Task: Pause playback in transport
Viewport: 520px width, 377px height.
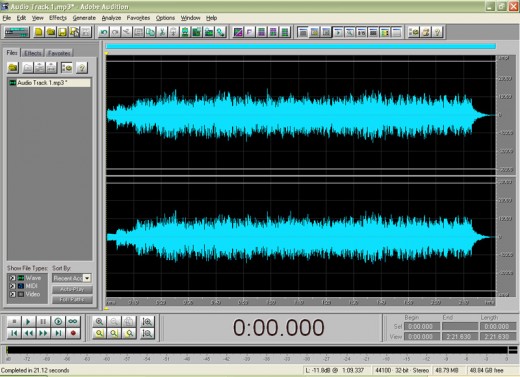Action: 43,322
